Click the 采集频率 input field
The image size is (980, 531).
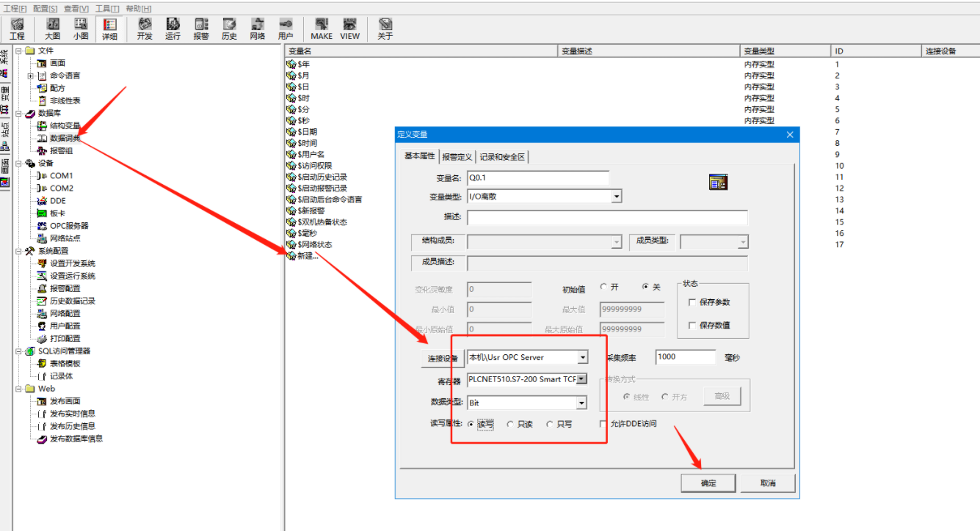[685, 357]
